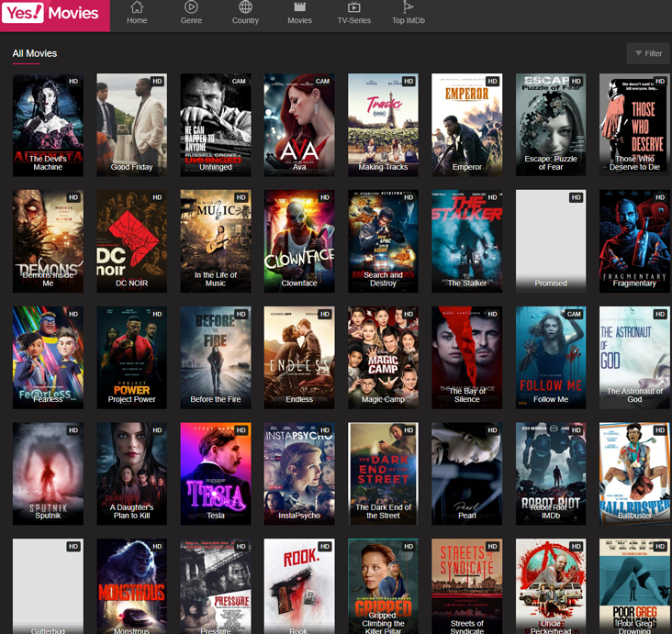Click the Top IMDb flag icon
672x634 pixels.
pyautogui.click(x=408, y=6)
